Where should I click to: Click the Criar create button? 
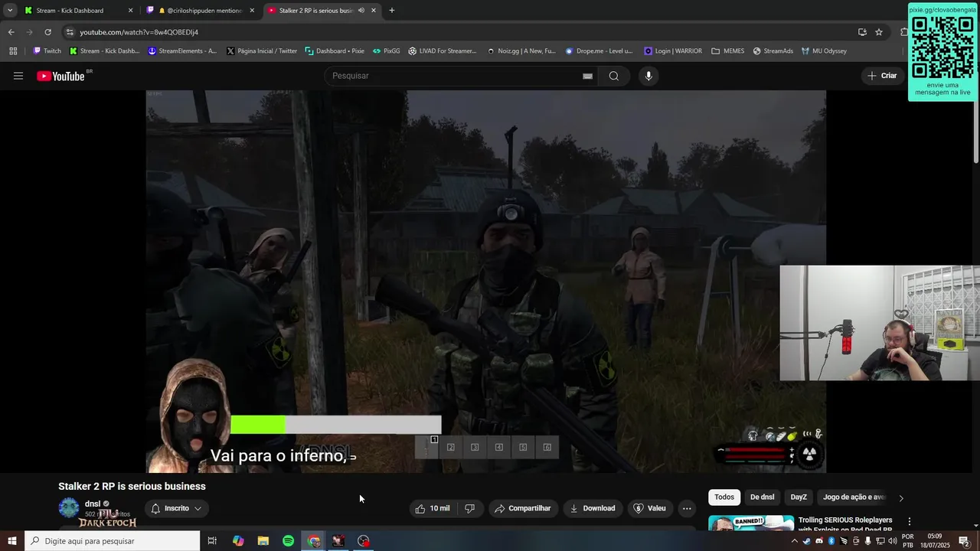click(882, 76)
